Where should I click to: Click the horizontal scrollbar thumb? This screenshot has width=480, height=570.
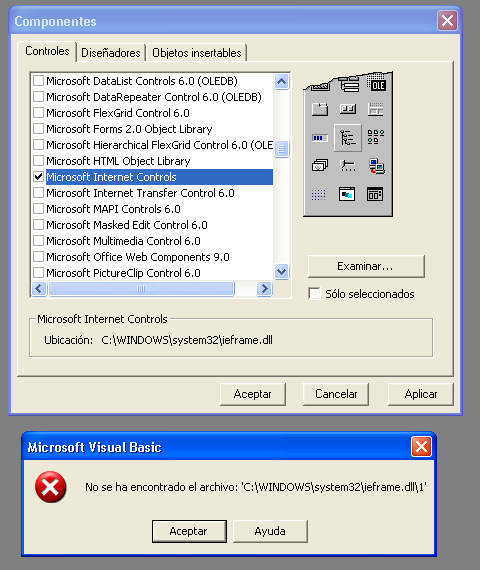click(141, 288)
